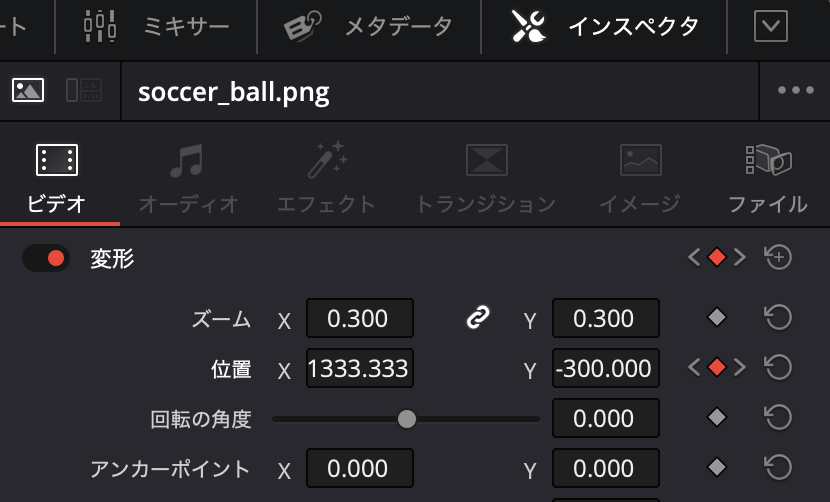
Task: Reset all Transform settings
Action: (778, 258)
